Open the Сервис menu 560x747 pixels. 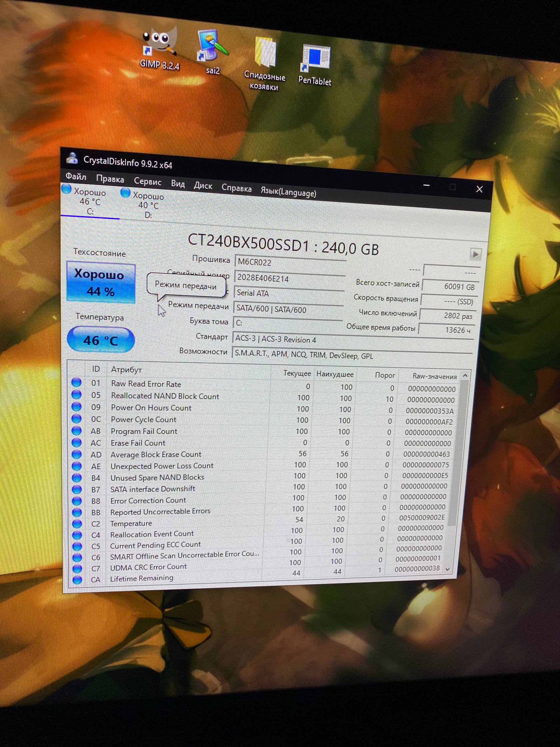click(x=148, y=181)
